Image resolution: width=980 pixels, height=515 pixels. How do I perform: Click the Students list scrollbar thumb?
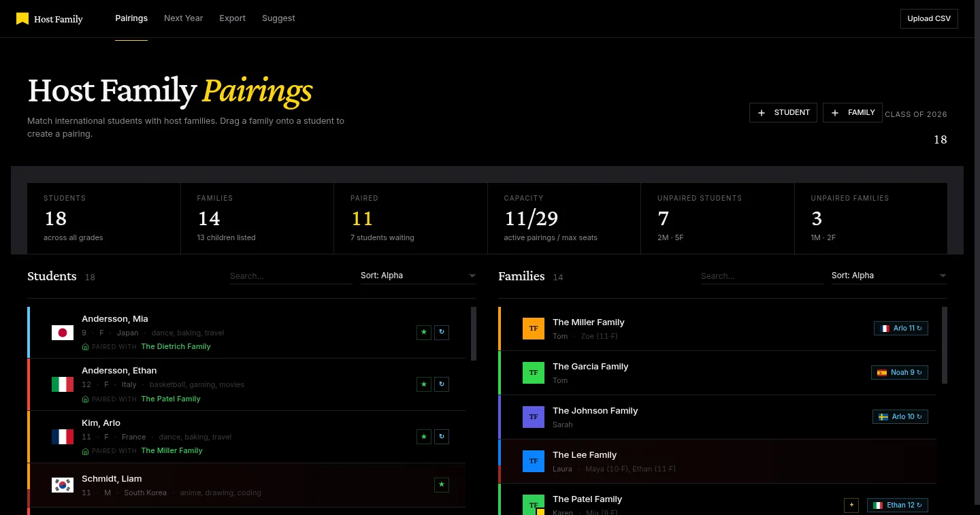point(474,333)
